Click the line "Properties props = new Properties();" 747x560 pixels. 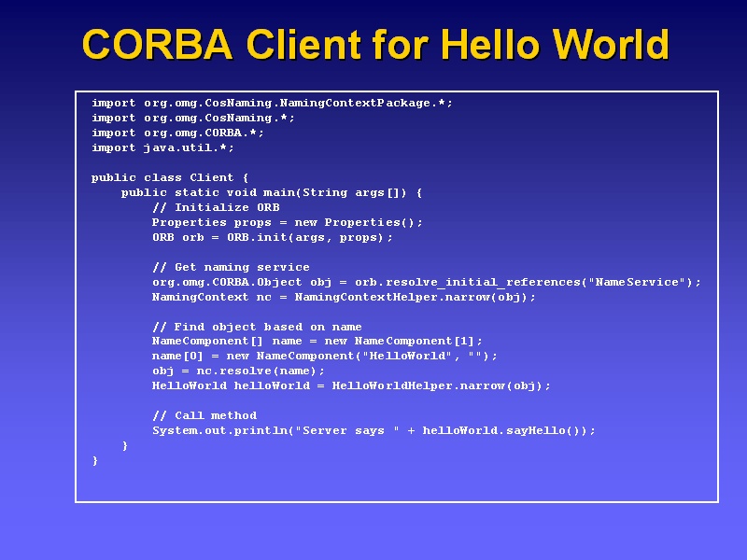point(288,222)
